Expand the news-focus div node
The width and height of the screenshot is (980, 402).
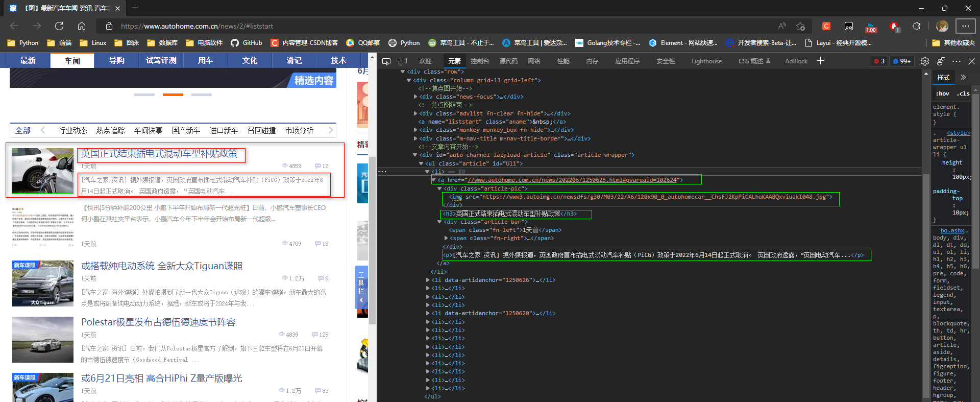pos(415,97)
